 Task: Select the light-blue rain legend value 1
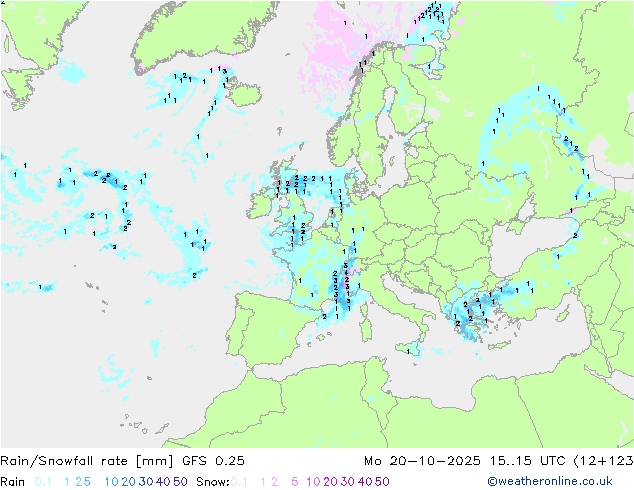click(x=67, y=482)
